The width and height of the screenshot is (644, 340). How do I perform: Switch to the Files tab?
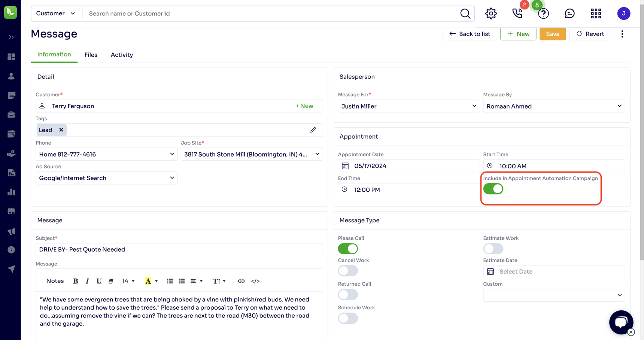pyautogui.click(x=91, y=55)
